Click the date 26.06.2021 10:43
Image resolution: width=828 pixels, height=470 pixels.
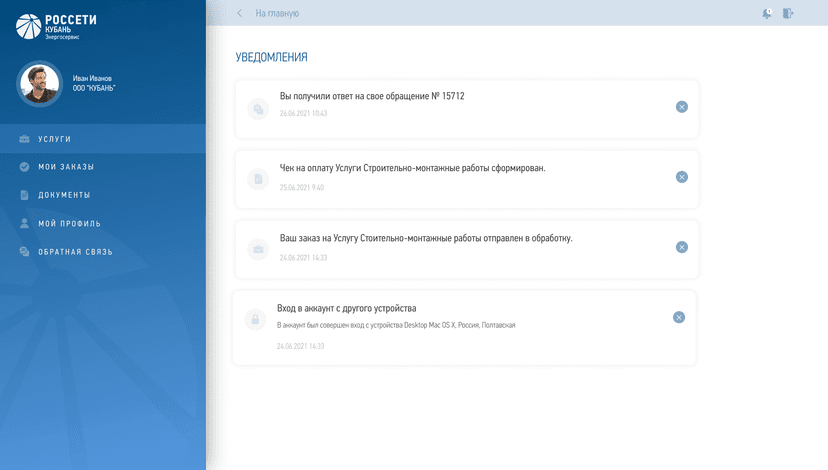(x=304, y=113)
